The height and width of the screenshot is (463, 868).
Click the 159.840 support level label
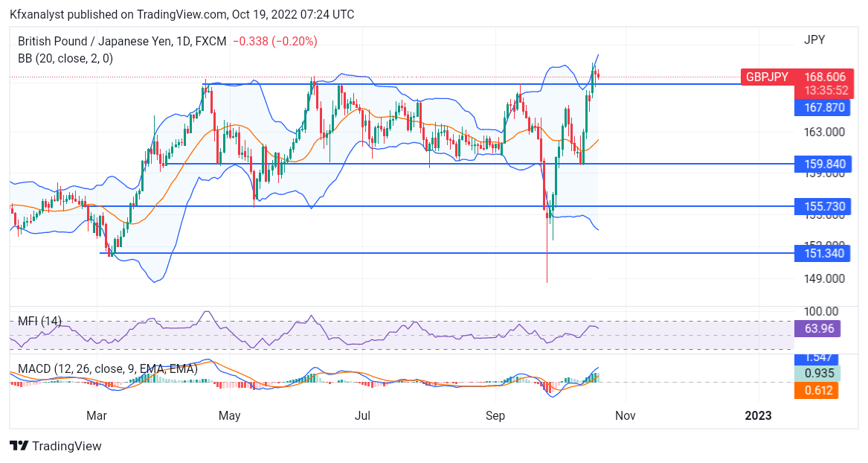tap(822, 164)
